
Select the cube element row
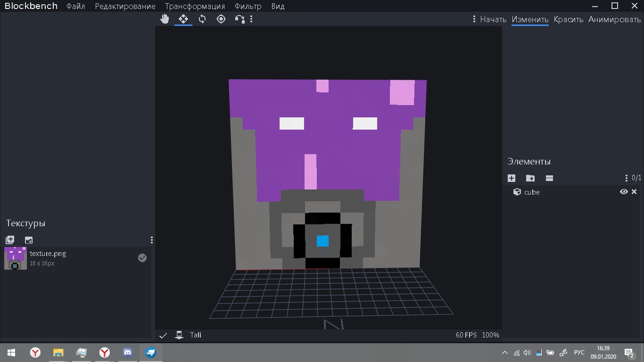pos(573,192)
